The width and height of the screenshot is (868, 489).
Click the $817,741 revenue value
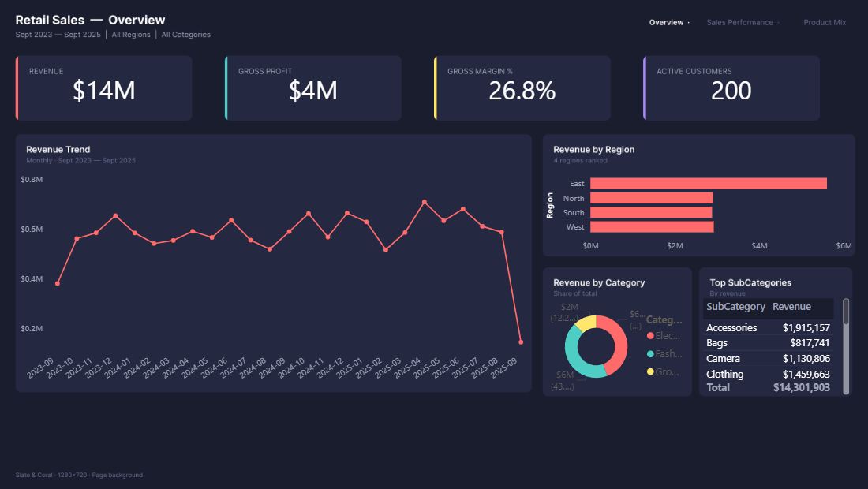810,343
